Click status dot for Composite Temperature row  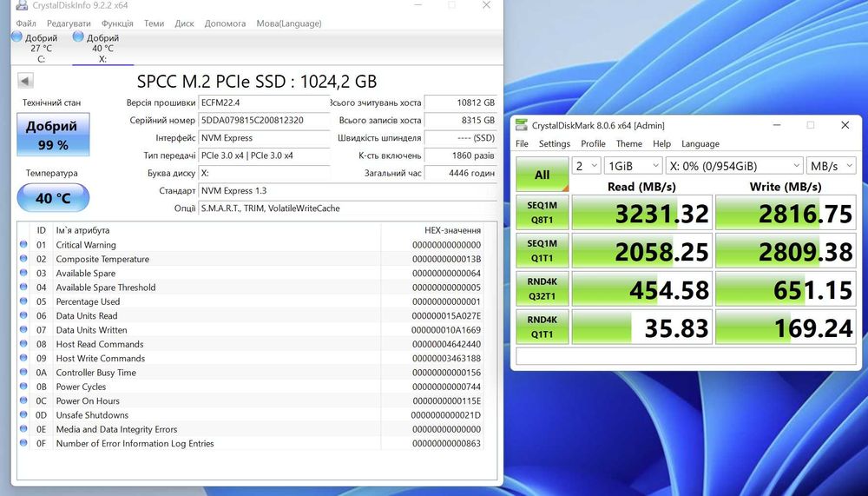[x=23, y=258]
